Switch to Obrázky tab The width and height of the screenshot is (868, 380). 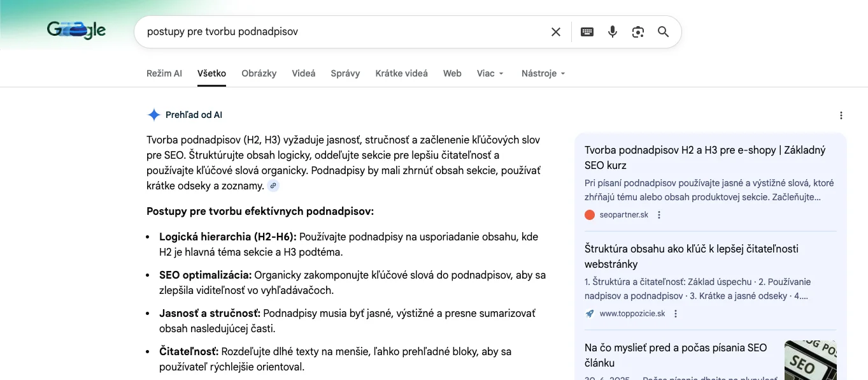pyautogui.click(x=259, y=73)
